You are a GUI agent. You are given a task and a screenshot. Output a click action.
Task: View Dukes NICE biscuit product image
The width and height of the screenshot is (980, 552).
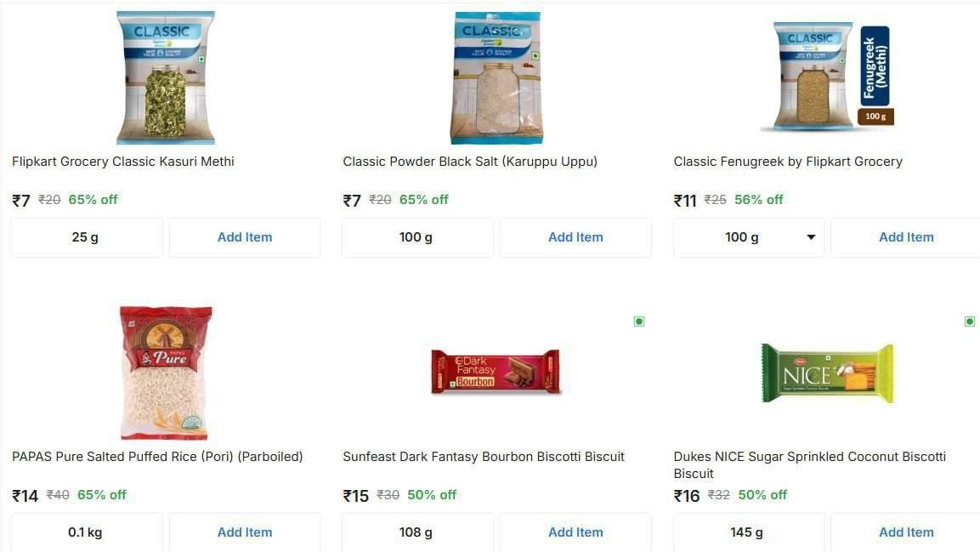[827, 373]
